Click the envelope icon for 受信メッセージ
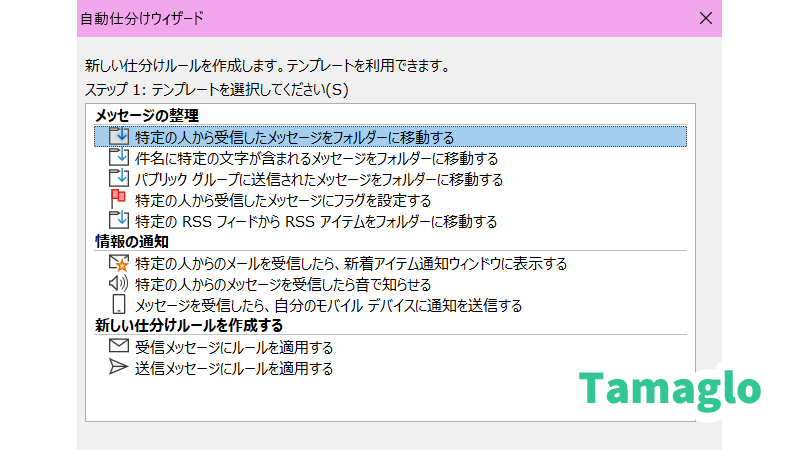800x450 pixels. (118, 347)
